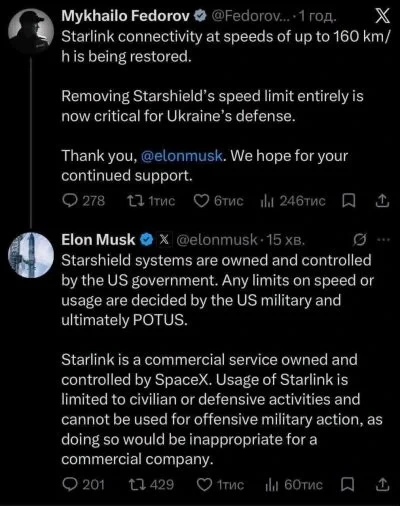Viewport: 400px width, 506px height.
Task: Open Mykhailo Fedorov's profile picture
Action: point(31,32)
